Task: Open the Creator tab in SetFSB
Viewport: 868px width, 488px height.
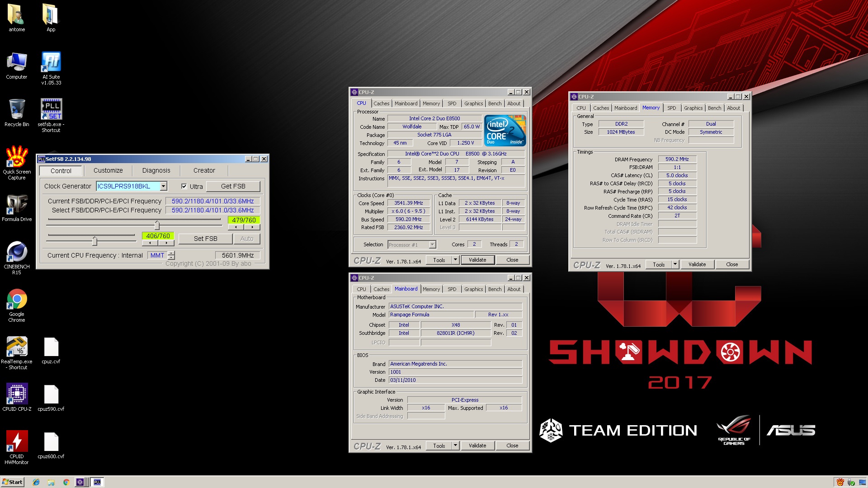Action: click(204, 170)
